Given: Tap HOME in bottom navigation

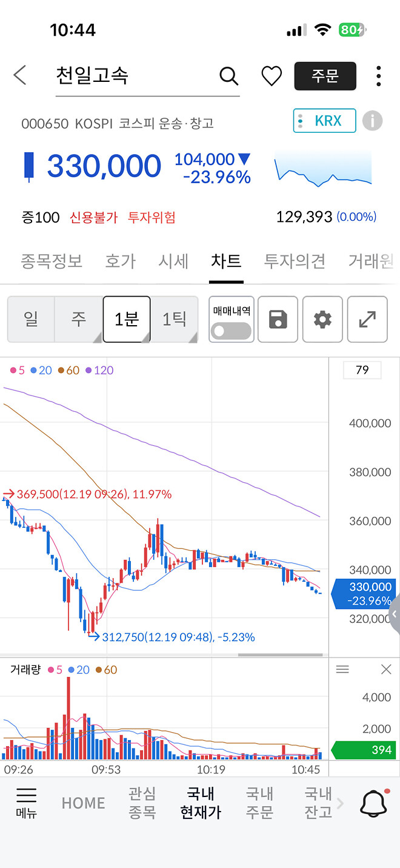Looking at the screenshot, I should pyautogui.click(x=83, y=802).
